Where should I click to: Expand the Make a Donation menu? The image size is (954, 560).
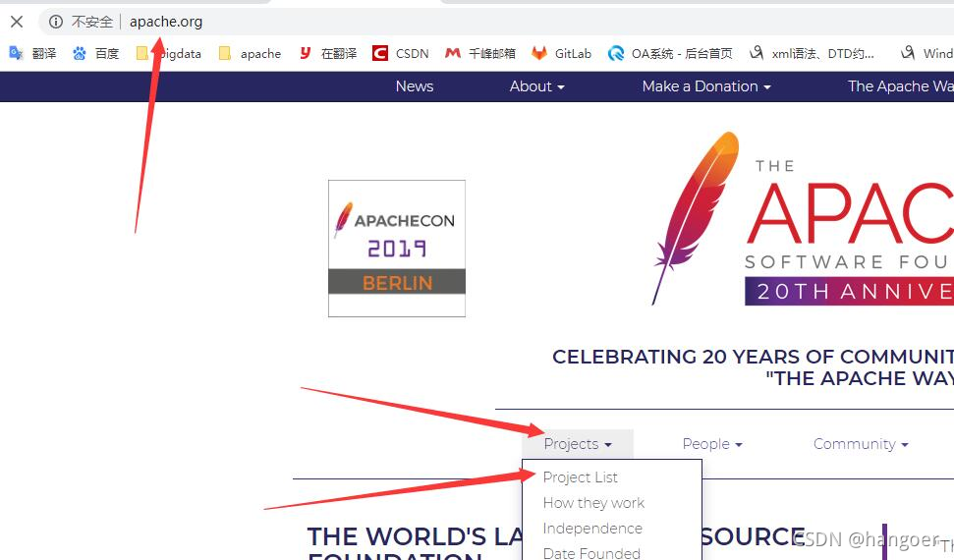[x=706, y=86]
